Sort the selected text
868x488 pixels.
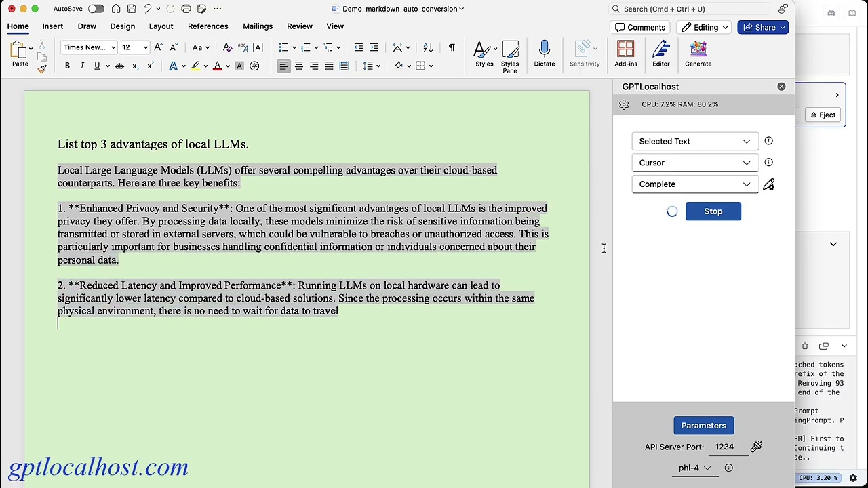coord(428,47)
